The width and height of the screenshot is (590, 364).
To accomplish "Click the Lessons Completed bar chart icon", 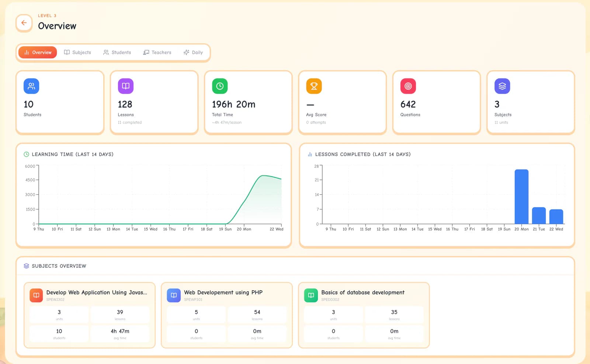I will tap(310, 155).
